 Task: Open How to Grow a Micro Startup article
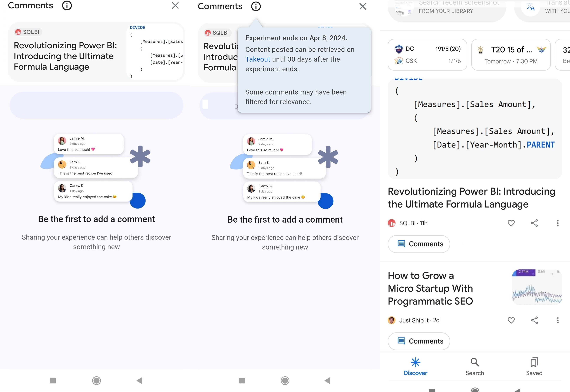(x=430, y=288)
